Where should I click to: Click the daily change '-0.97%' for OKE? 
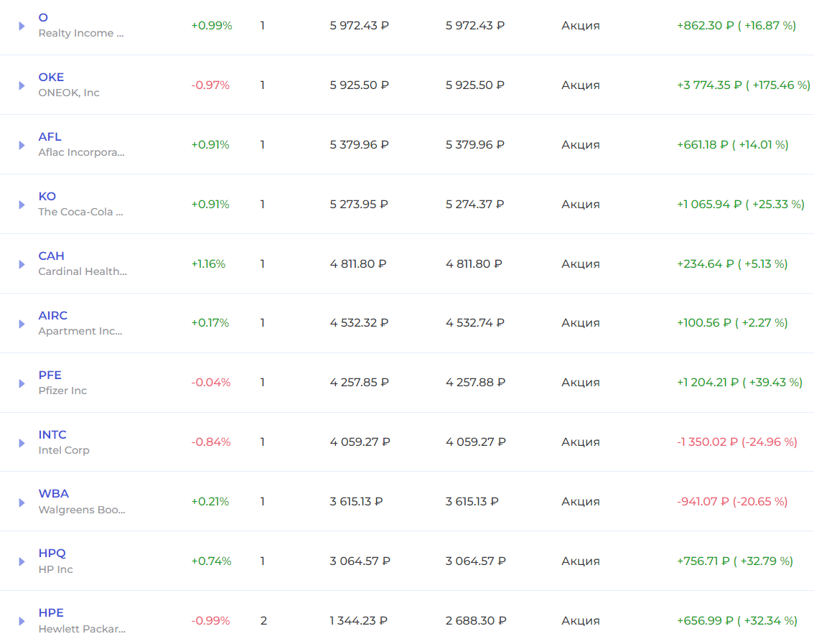210,85
